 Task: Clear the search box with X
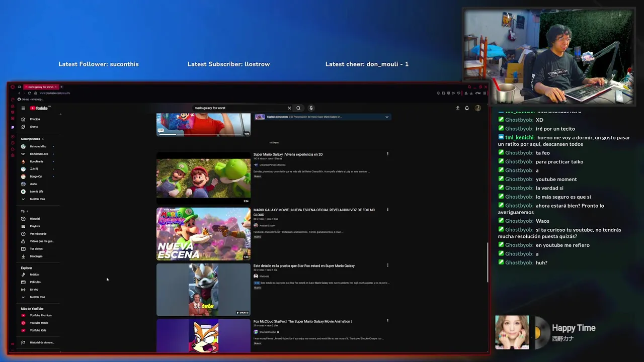coord(289,108)
